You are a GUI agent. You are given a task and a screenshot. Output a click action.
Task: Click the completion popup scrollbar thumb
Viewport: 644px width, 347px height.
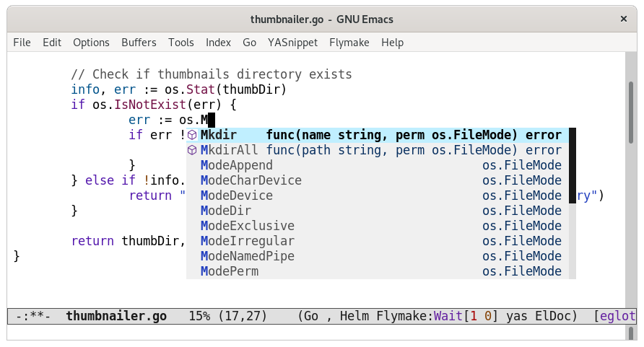coord(572,165)
